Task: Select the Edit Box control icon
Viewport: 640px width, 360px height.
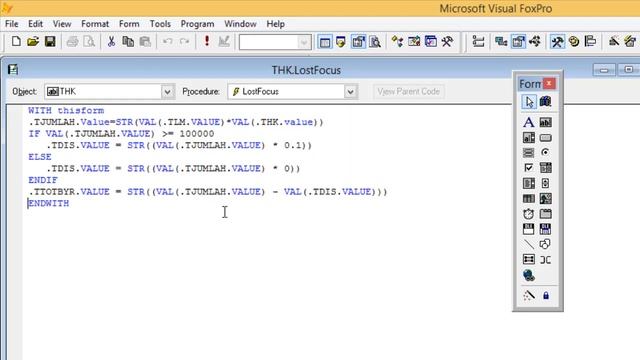Action: (x=529, y=138)
